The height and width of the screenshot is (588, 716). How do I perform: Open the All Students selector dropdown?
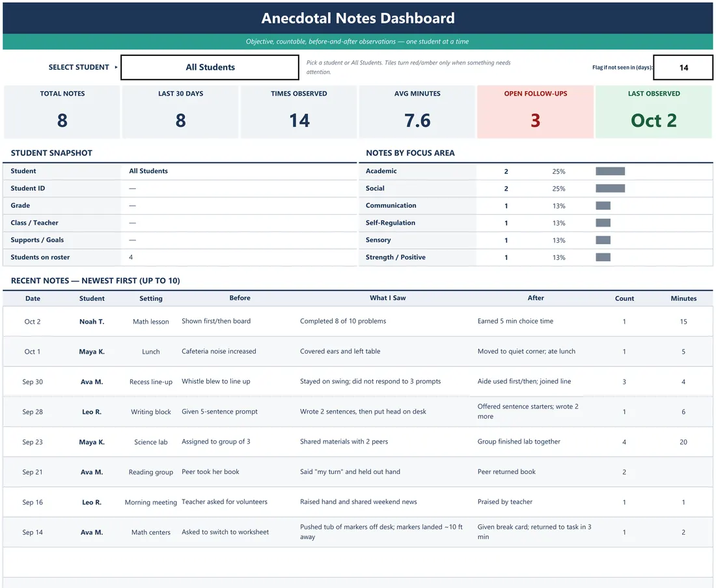tap(210, 67)
